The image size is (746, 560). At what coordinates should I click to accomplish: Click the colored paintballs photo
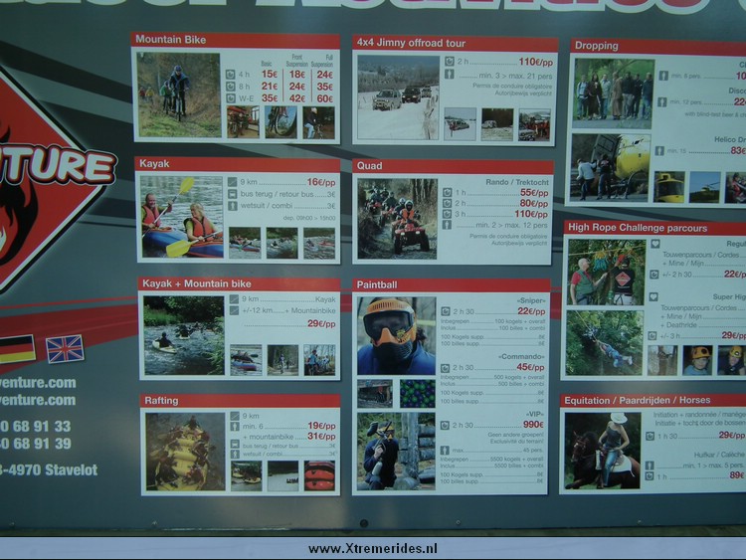coord(418,394)
